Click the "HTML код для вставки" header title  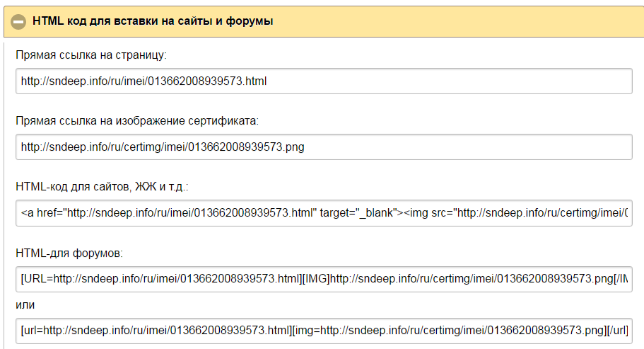point(153,21)
